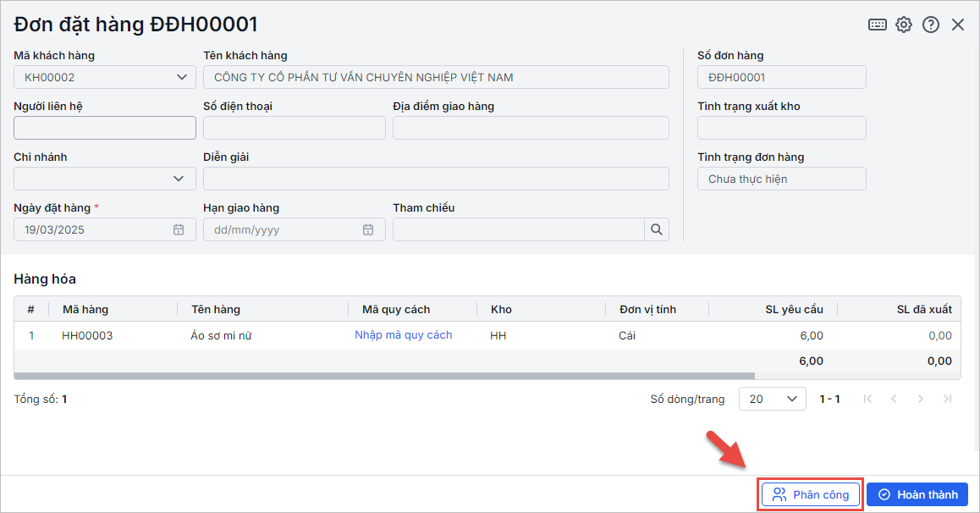Close the order form dialog
Viewport: 980px width, 513px height.
[x=957, y=25]
